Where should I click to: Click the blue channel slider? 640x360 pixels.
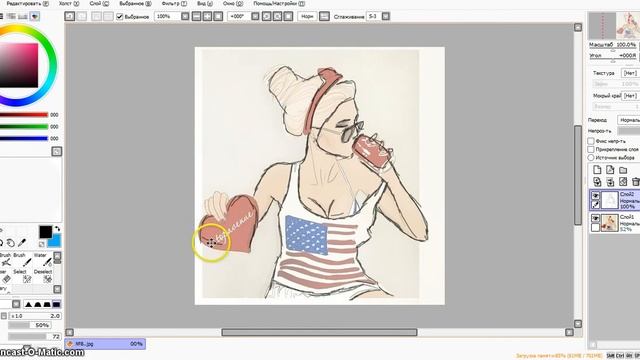point(24,138)
